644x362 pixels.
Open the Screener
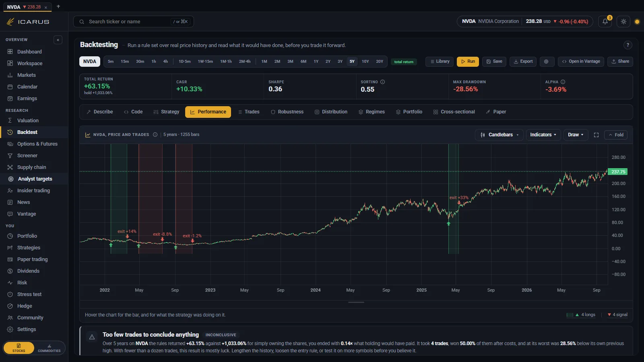point(34,156)
